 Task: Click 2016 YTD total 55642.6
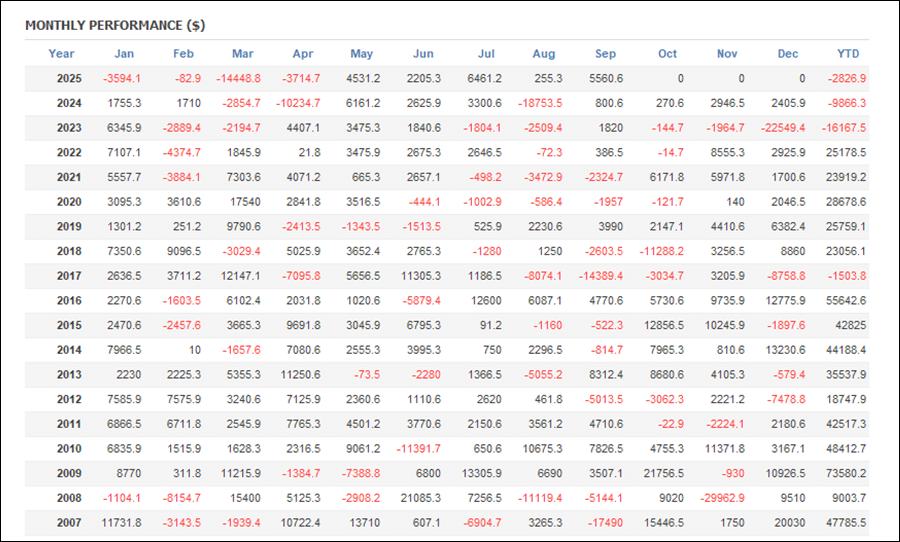(846, 300)
